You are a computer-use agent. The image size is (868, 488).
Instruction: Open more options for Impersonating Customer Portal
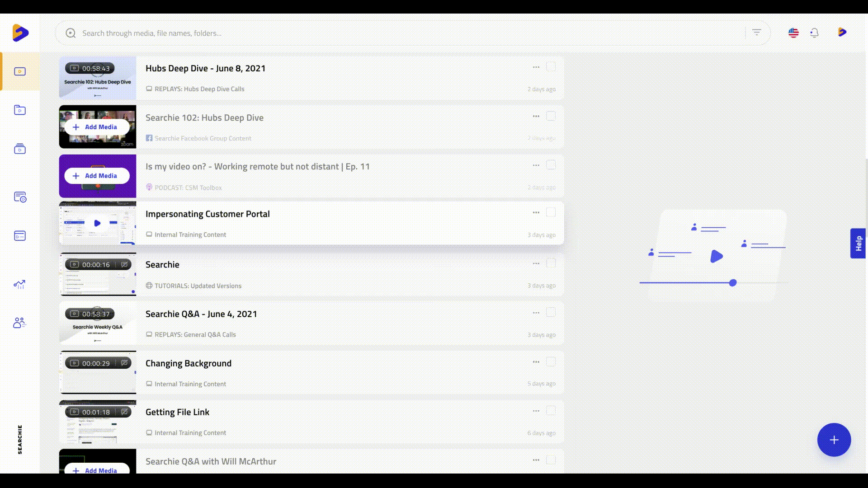point(536,212)
